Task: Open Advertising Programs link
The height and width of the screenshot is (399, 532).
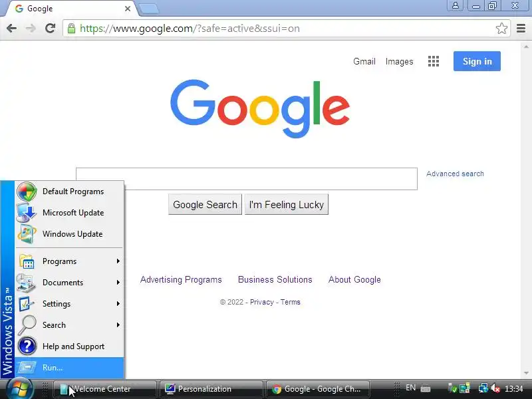Action: pos(181,279)
